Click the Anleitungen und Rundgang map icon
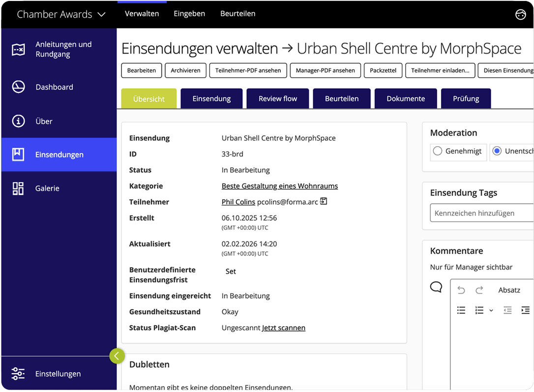The width and height of the screenshot is (534, 392). point(18,49)
